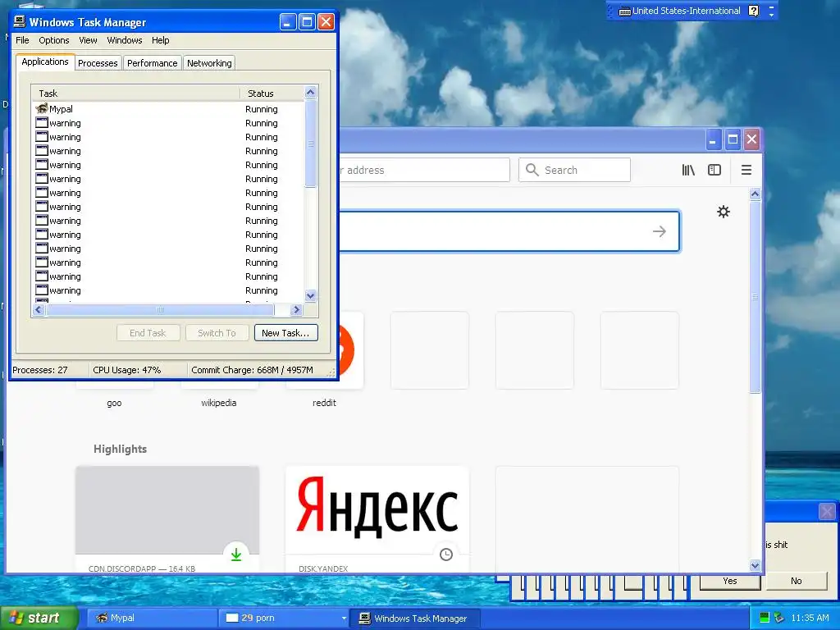Switch to the Performance tab
The height and width of the screenshot is (630, 840).
[x=152, y=63]
